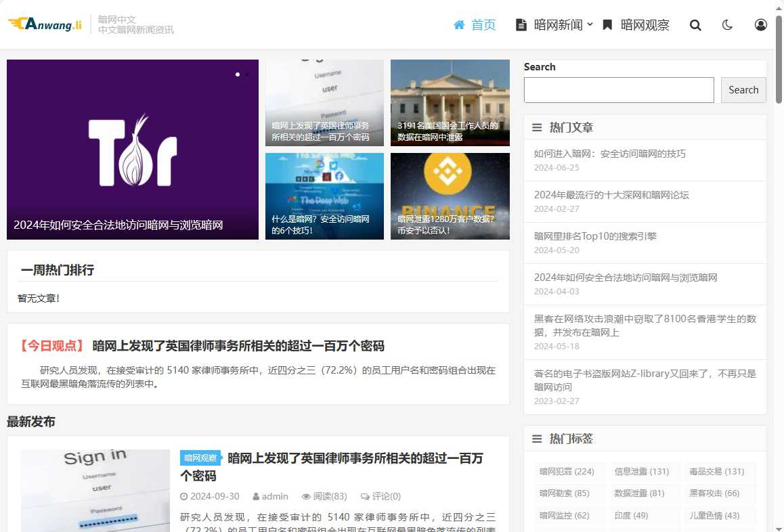This screenshot has height=532, width=784.
Task: Open the 3191名美国国会工作人员 article card
Action: coord(450,103)
